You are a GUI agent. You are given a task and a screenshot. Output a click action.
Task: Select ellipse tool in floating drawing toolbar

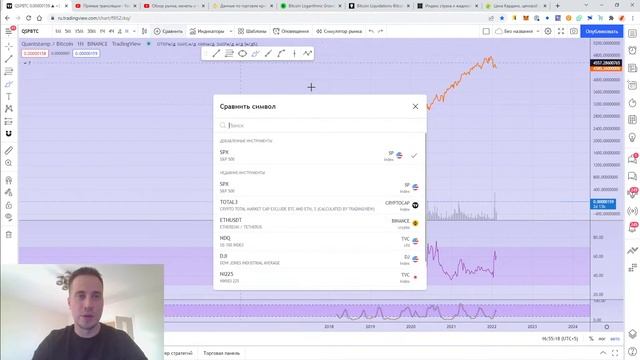coord(242,53)
